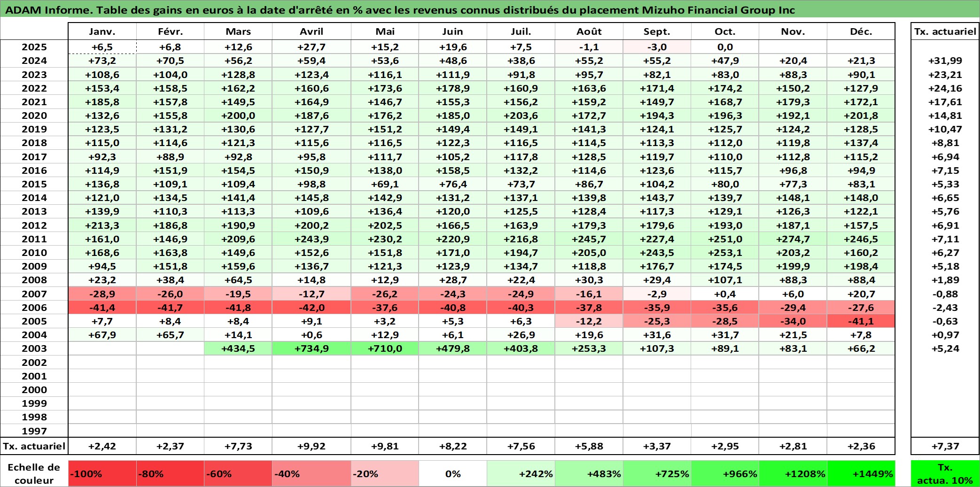Select cell +27,7 in April 2025
Viewport: 980px width, 487px height.
point(311,47)
